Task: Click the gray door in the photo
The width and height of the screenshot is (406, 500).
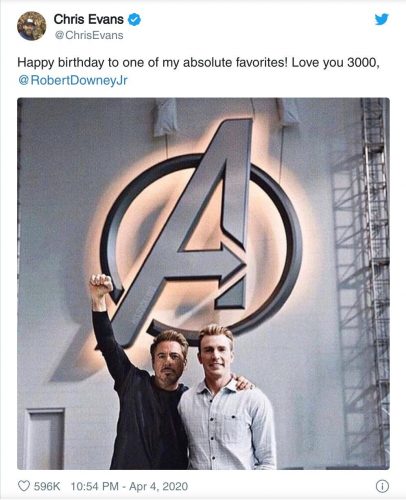Action: point(45,439)
